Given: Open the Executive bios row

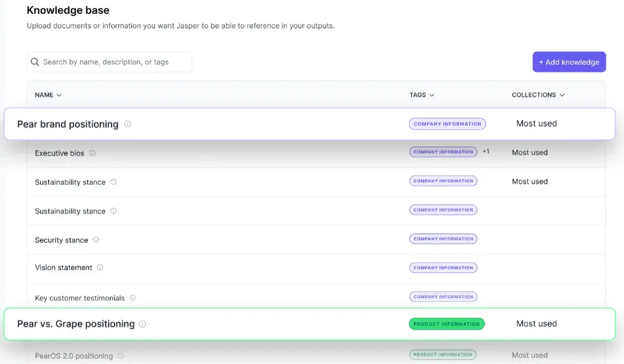Looking at the screenshot, I should pyautogui.click(x=59, y=153).
